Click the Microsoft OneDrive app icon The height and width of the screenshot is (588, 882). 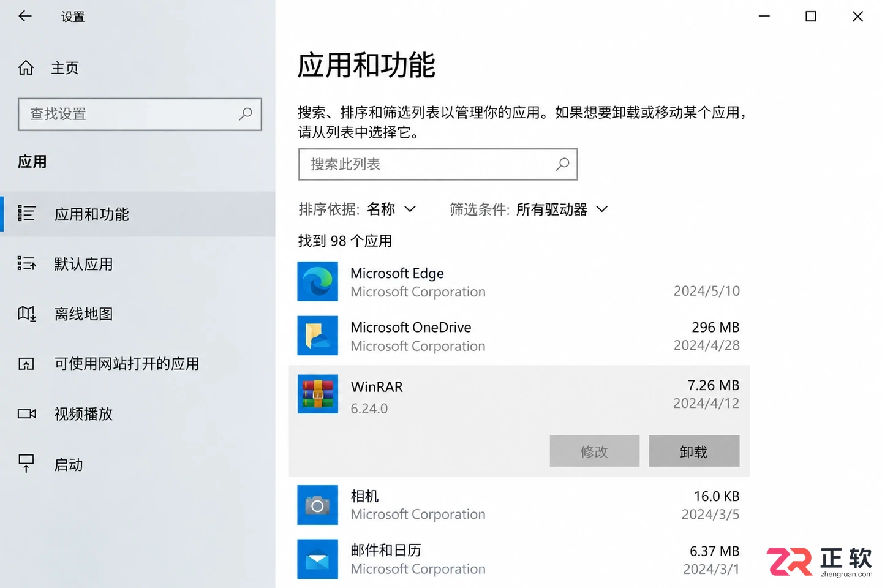click(317, 336)
